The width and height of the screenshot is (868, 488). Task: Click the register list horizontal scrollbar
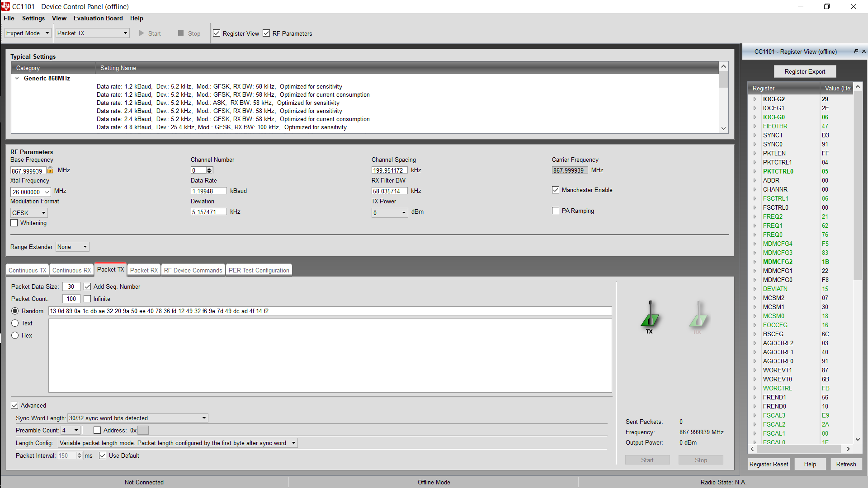[x=800, y=449]
